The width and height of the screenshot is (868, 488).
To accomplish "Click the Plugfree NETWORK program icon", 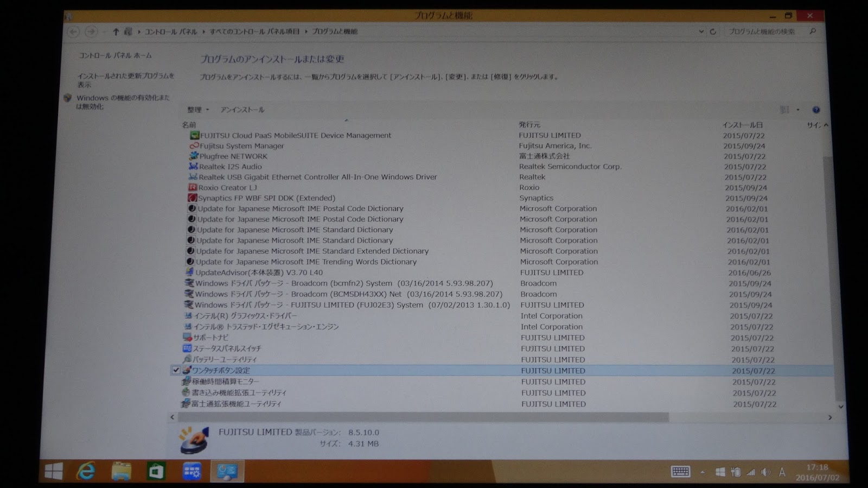I will (194, 156).
